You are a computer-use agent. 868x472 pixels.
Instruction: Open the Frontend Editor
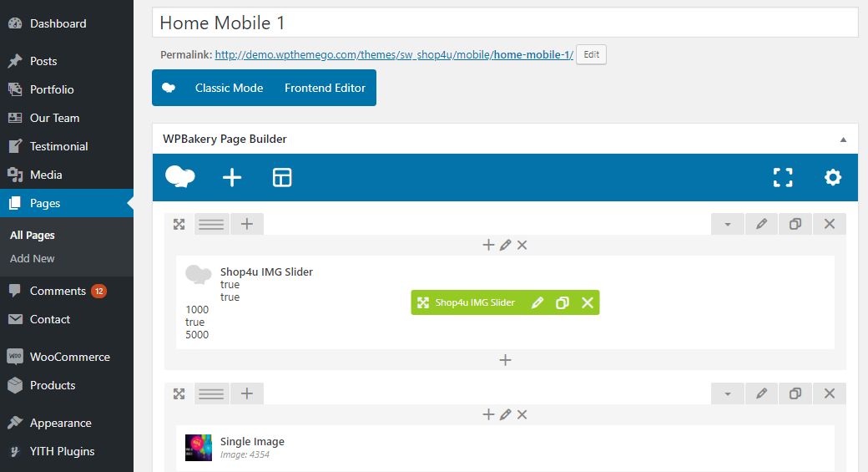click(x=325, y=88)
